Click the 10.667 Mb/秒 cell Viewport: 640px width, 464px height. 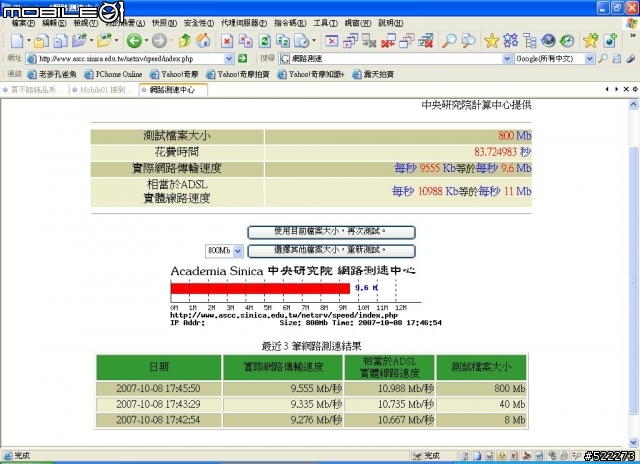389,420
